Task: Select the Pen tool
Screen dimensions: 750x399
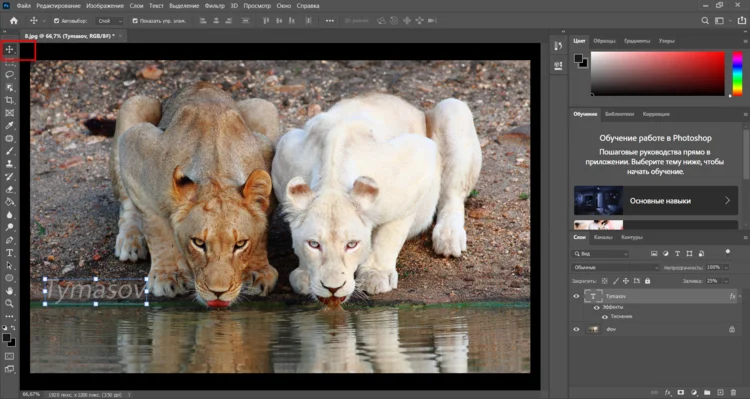Action: pyautogui.click(x=9, y=240)
